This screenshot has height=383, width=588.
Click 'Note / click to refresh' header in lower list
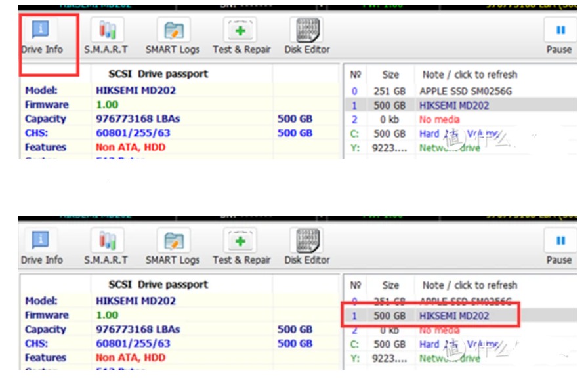pos(469,285)
